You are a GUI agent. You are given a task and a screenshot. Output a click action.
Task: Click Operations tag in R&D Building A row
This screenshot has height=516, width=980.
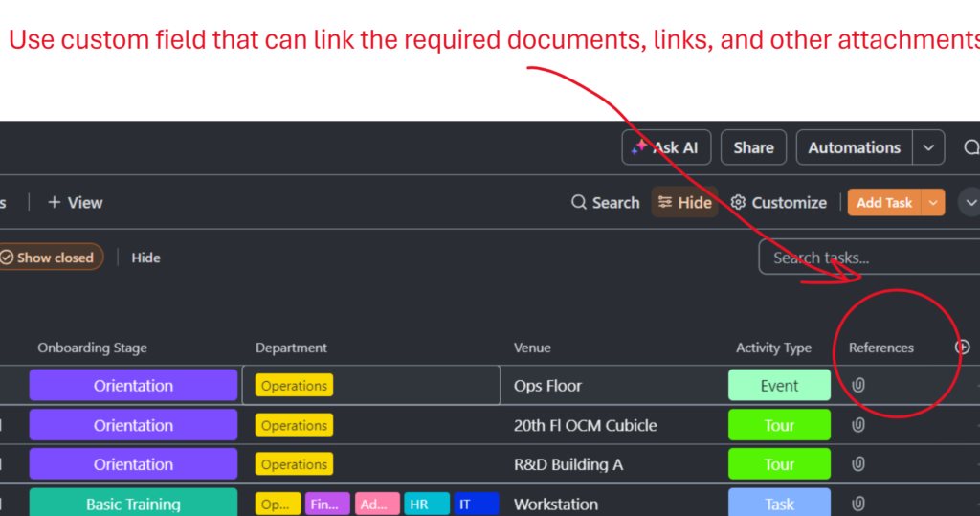point(294,464)
